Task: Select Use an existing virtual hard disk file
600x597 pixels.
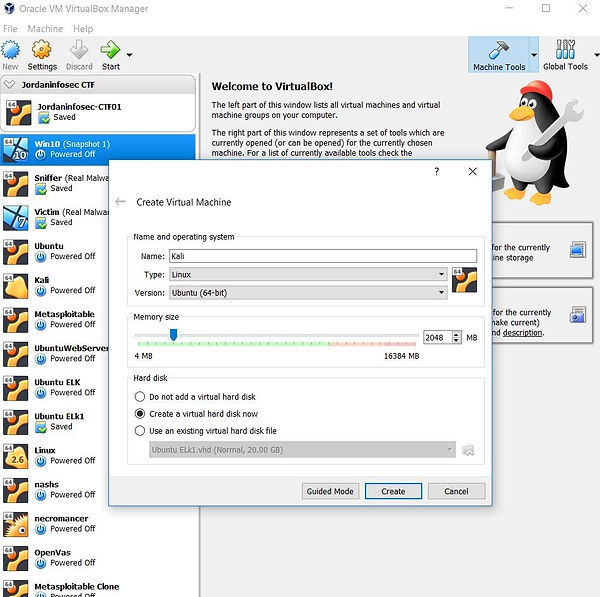Action: [x=205, y=431]
